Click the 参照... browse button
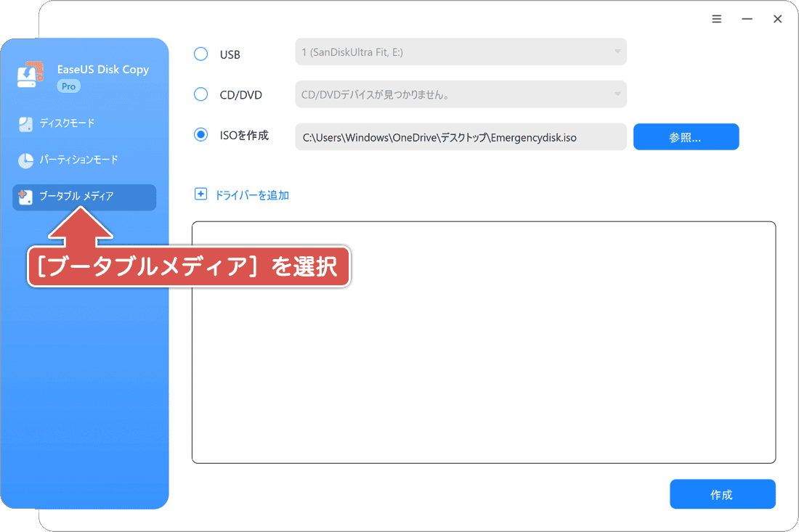The width and height of the screenshot is (799, 532). click(x=686, y=136)
